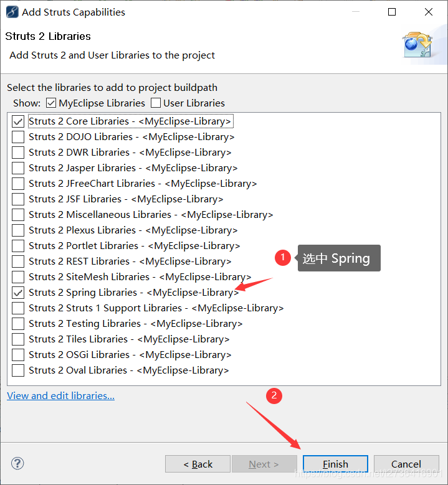Check Struts 2 SiteMesh Libraries checkbox
448x485 pixels.
18,277
